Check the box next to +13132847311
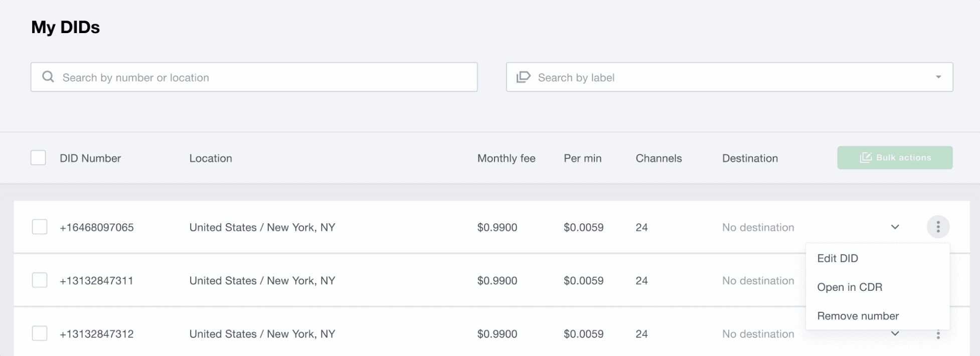The image size is (980, 356). coord(40,280)
